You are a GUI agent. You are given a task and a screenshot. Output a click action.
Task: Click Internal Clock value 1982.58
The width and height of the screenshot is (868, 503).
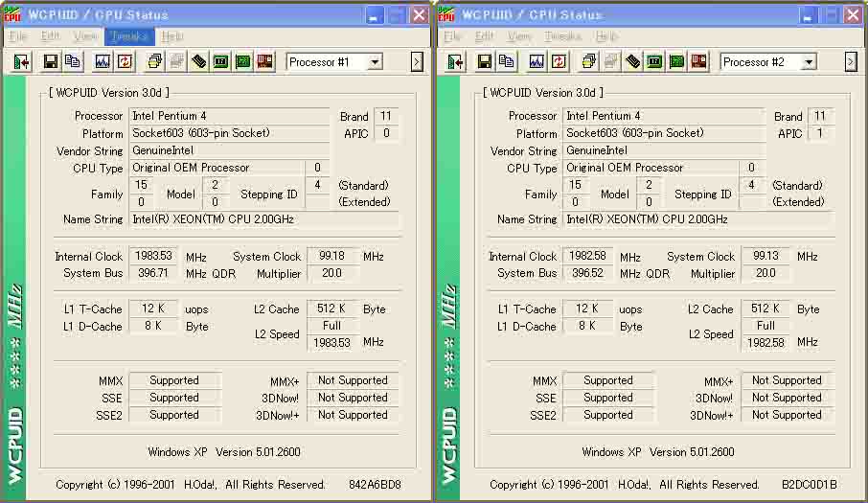(587, 256)
